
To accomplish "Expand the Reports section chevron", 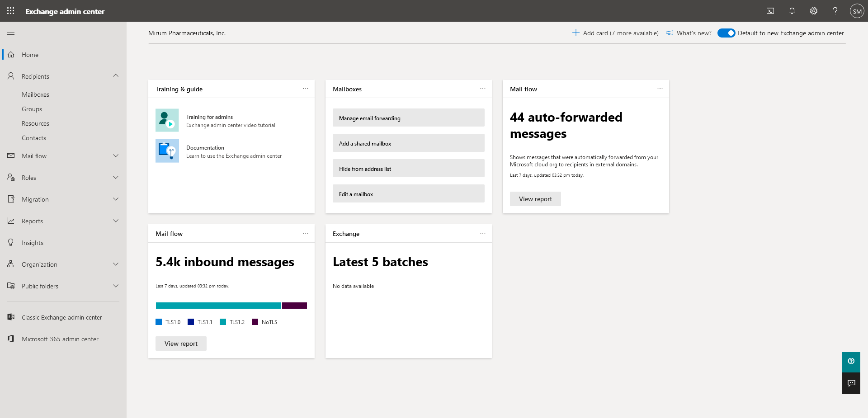I will click(116, 221).
